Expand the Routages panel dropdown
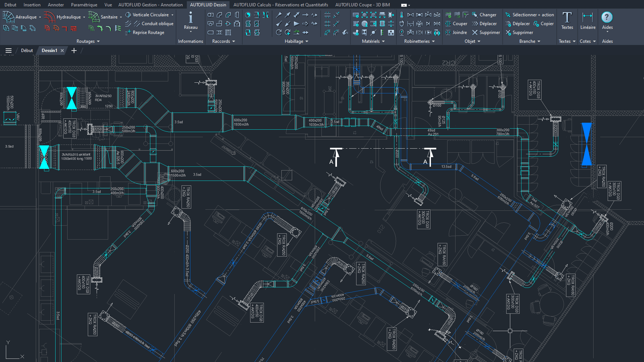This screenshot has height=362, width=644. pyautogui.click(x=88, y=41)
